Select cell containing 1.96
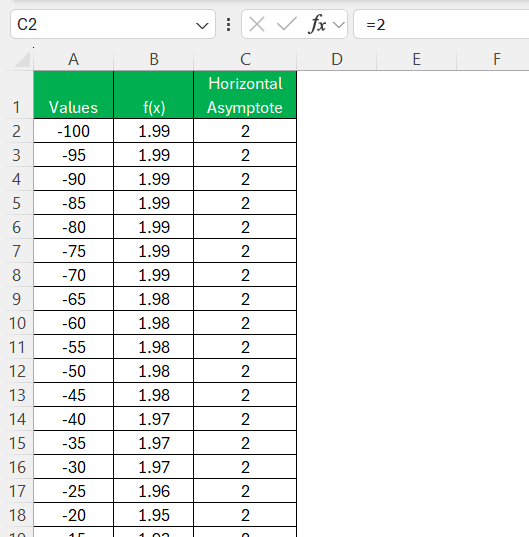Viewport: 529px width, 537px height. pyautogui.click(x=154, y=490)
